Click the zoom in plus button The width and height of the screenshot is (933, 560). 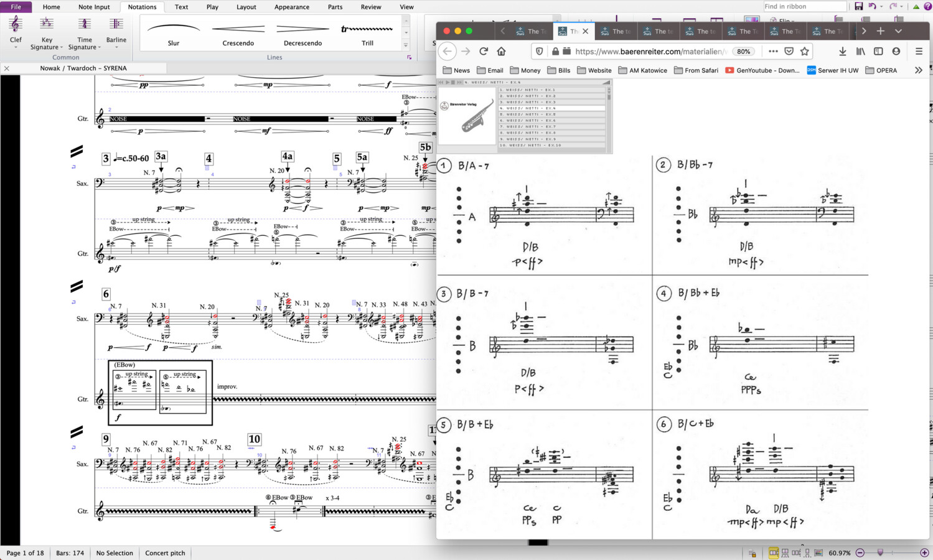(924, 553)
